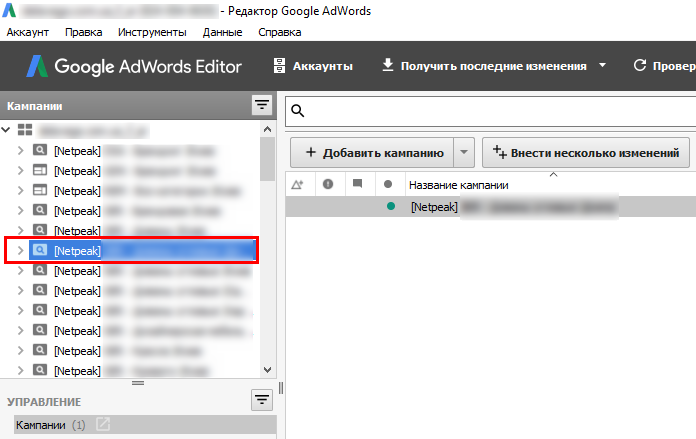Open the Инструменты menu

pyautogui.click(x=152, y=32)
